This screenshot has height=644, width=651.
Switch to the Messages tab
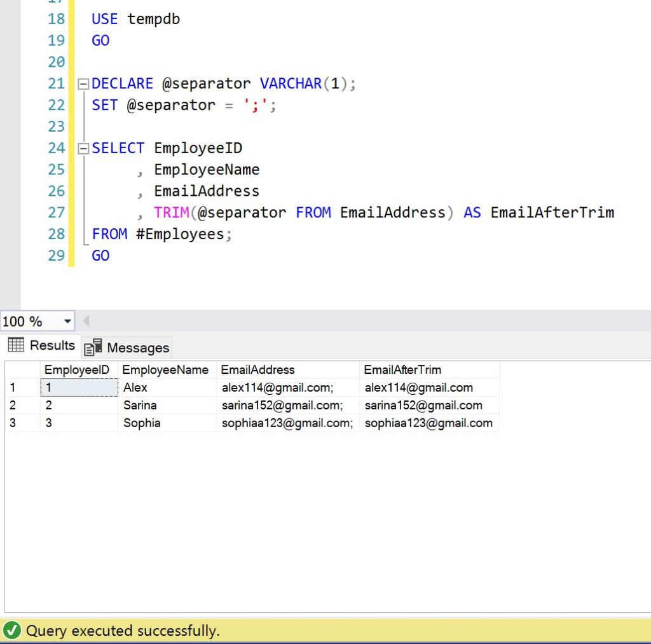(x=128, y=347)
